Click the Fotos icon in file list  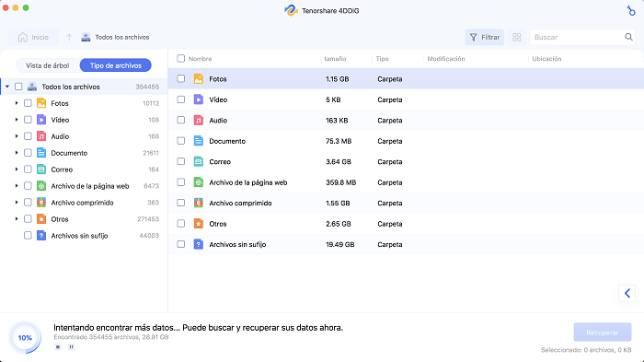199,79
